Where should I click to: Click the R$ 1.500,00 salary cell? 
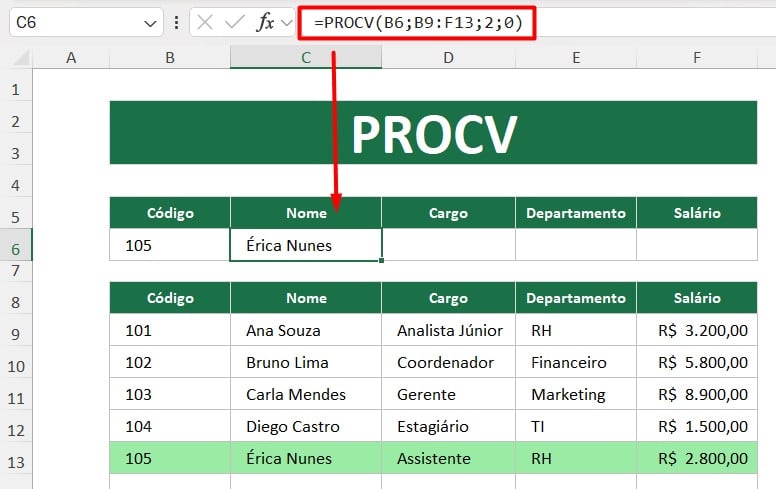point(697,426)
